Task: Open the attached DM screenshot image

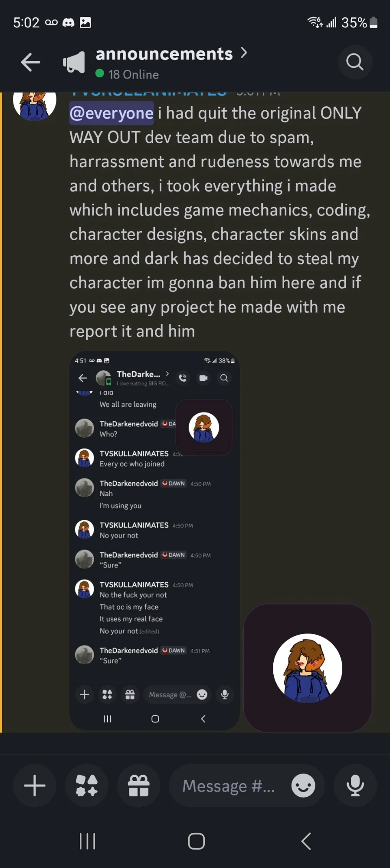Action: 154,540
